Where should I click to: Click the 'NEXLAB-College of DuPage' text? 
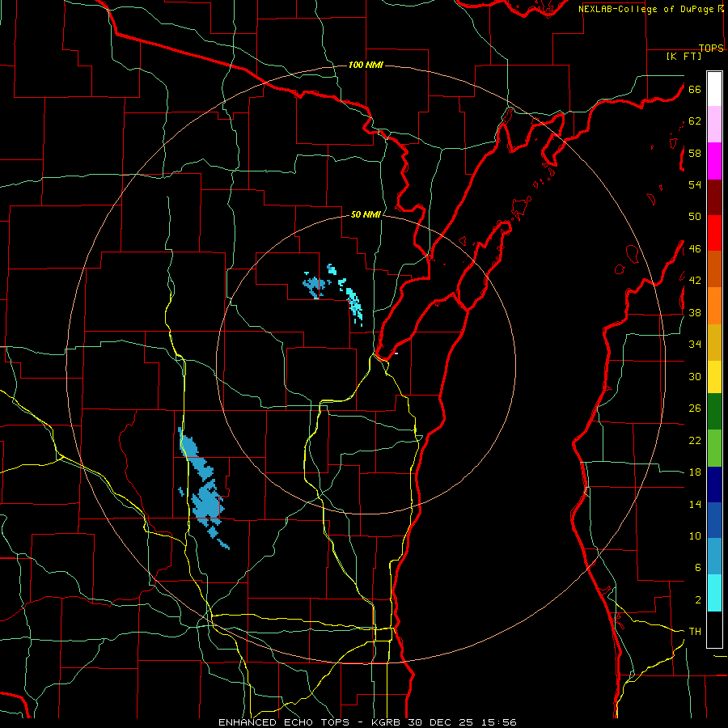(645, 9)
